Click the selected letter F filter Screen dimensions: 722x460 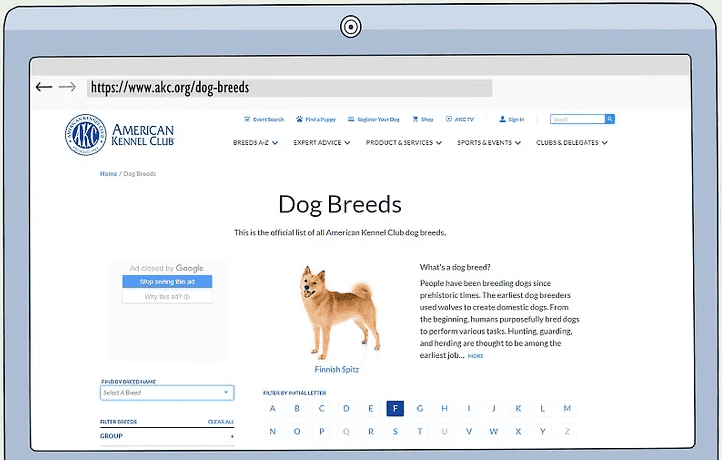395,408
